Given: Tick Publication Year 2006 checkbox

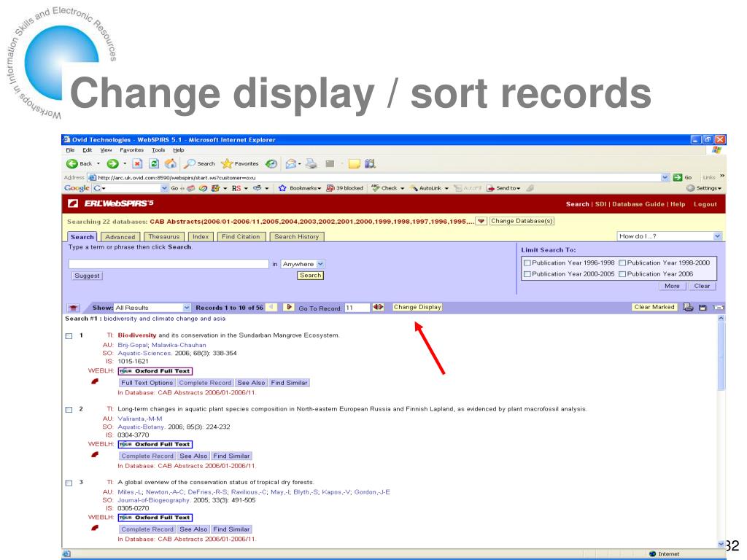Looking at the screenshot, I should coord(622,274).
